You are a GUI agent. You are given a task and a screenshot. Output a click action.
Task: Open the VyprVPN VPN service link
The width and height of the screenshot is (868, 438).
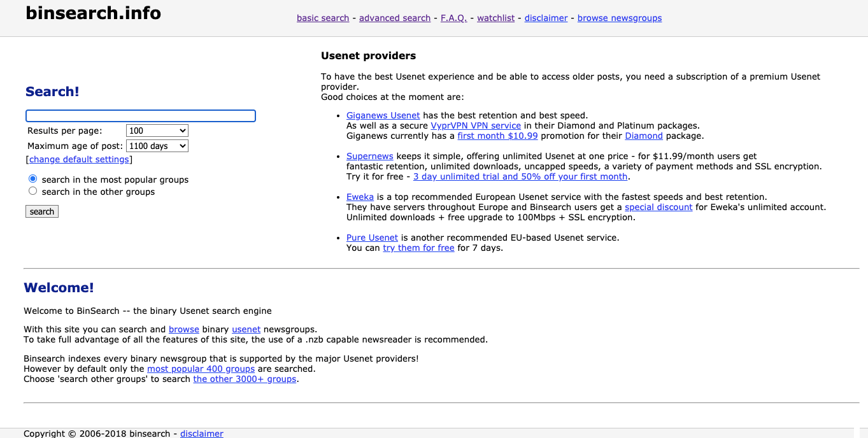pos(476,125)
